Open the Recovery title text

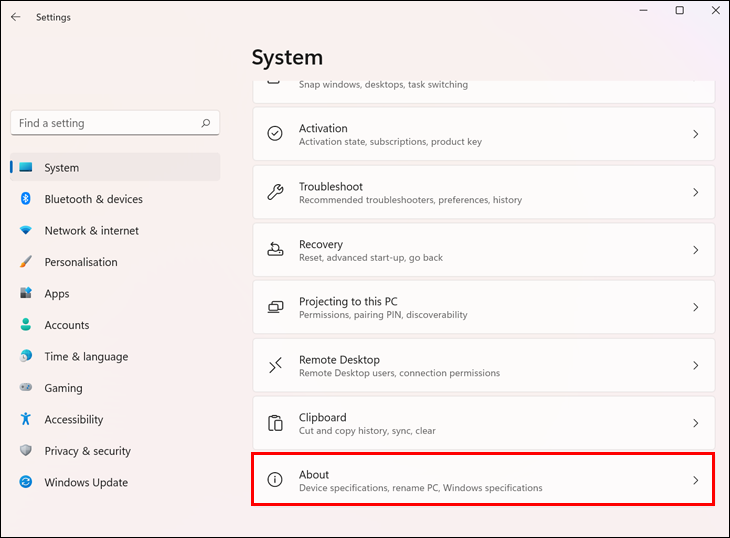(321, 244)
